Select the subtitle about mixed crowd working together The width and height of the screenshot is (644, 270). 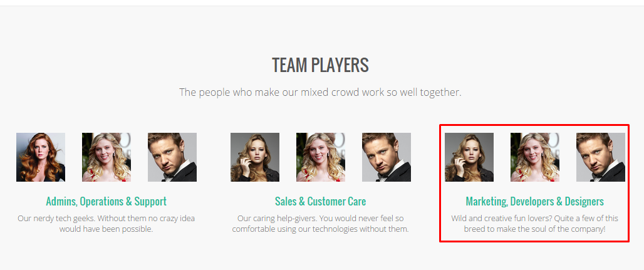click(320, 92)
